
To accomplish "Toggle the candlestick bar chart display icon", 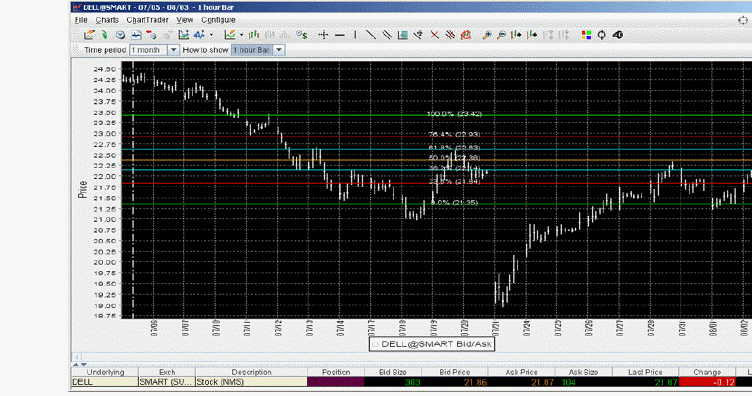I will click(x=254, y=35).
